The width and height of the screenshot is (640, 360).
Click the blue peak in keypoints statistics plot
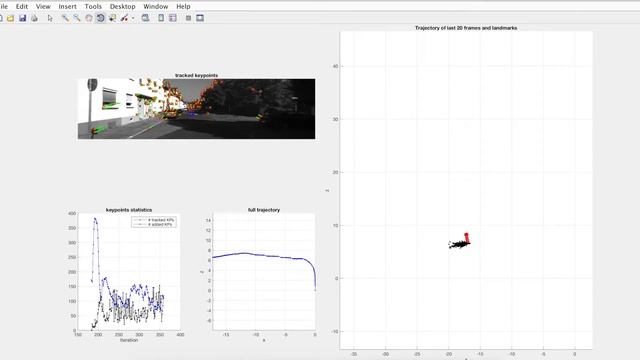[95, 219]
